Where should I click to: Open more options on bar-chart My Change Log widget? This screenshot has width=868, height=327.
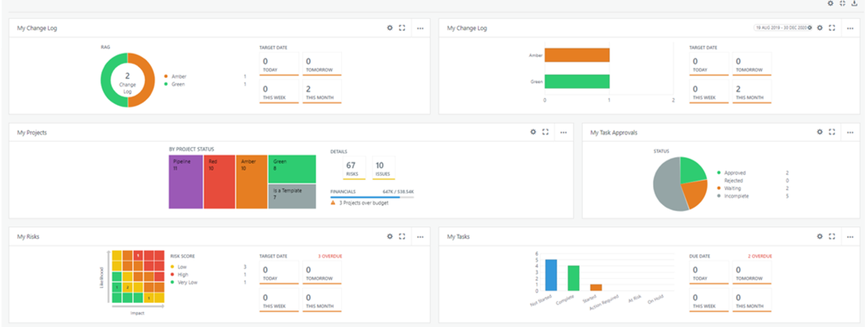[850, 28]
